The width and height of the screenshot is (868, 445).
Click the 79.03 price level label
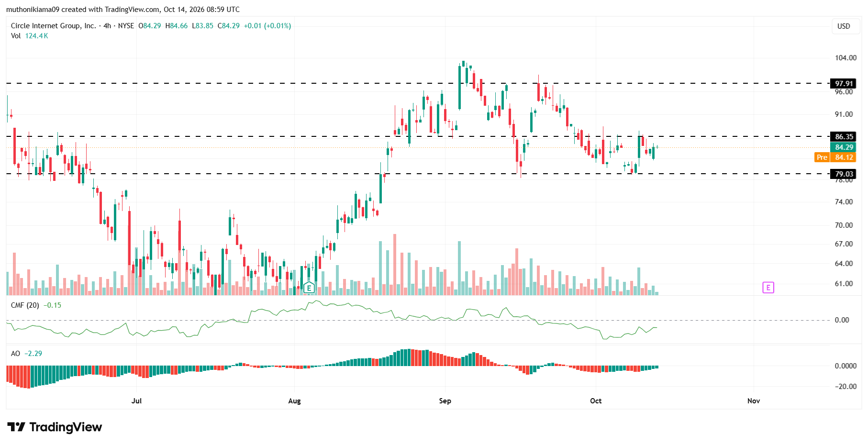click(844, 174)
